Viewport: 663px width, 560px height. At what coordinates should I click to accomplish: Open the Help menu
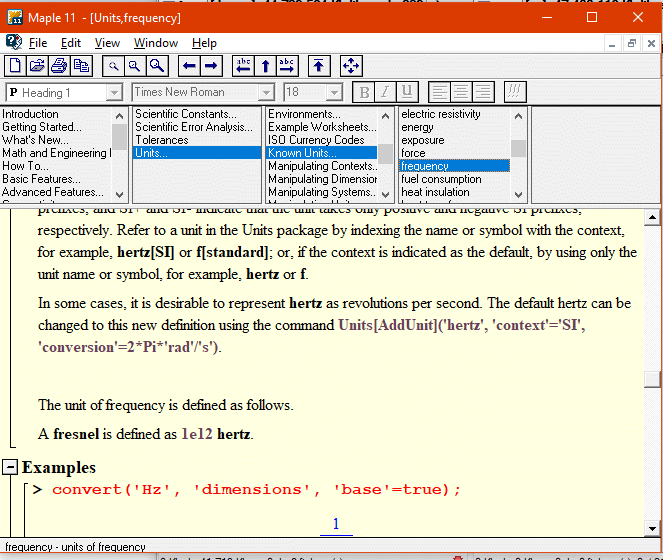[204, 43]
